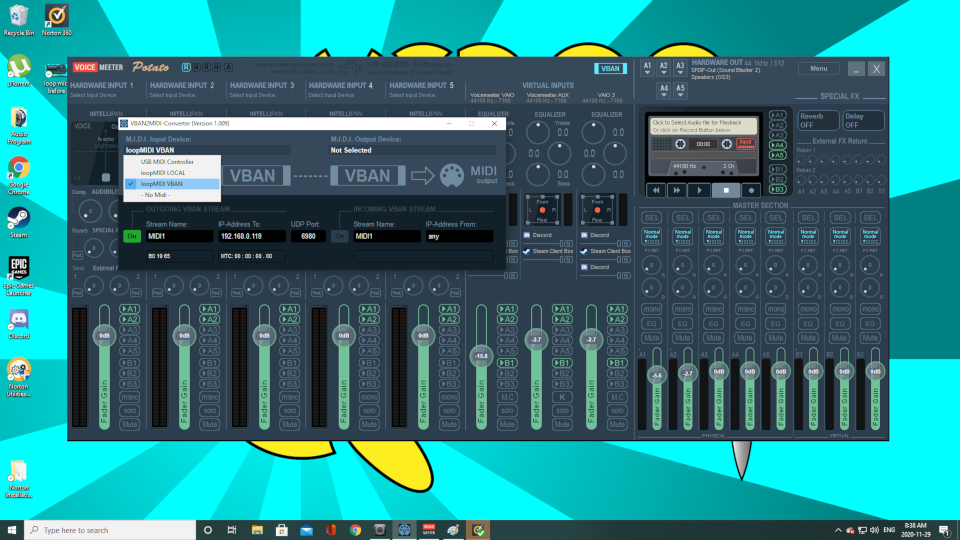Viewport: 960px width, 540px height.
Task: Start recording with the cassette record button
Action: click(x=751, y=190)
